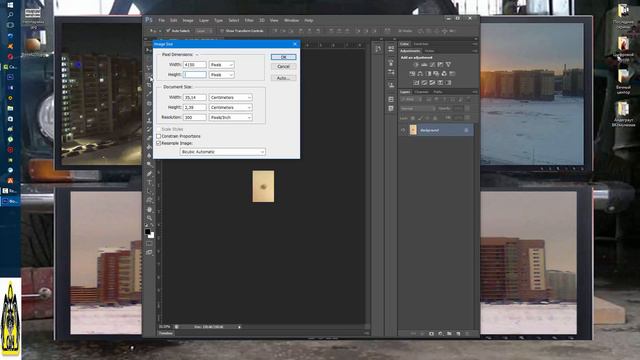Image resolution: width=640 pixels, height=360 pixels.
Task: Change screen mode via toolbox icon
Action: [x=149, y=253]
